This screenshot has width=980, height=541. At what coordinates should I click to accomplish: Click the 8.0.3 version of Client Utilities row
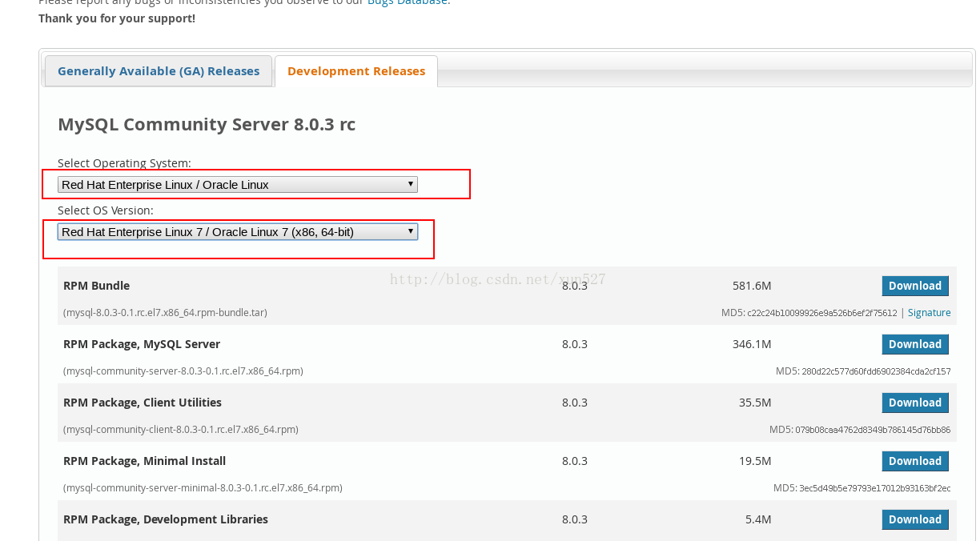point(575,403)
